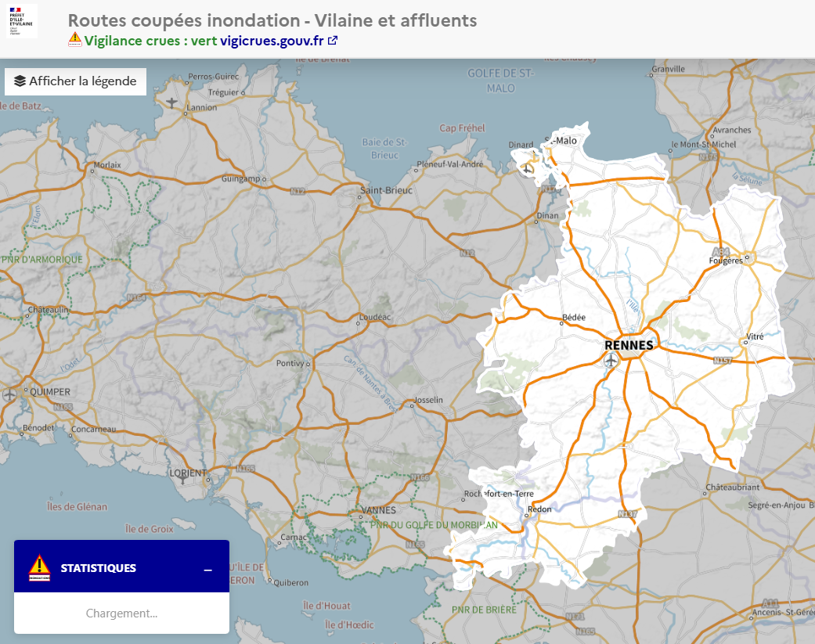Click the layers icon in legend button
The image size is (815, 644).
(x=20, y=81)
